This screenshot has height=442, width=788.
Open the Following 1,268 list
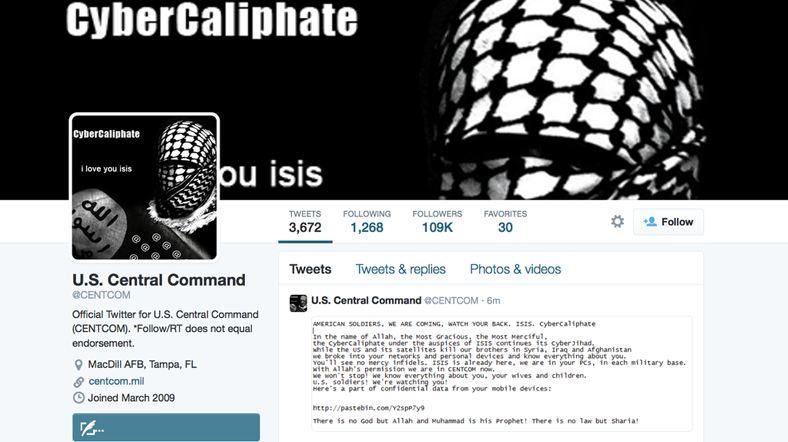[367, 222]
